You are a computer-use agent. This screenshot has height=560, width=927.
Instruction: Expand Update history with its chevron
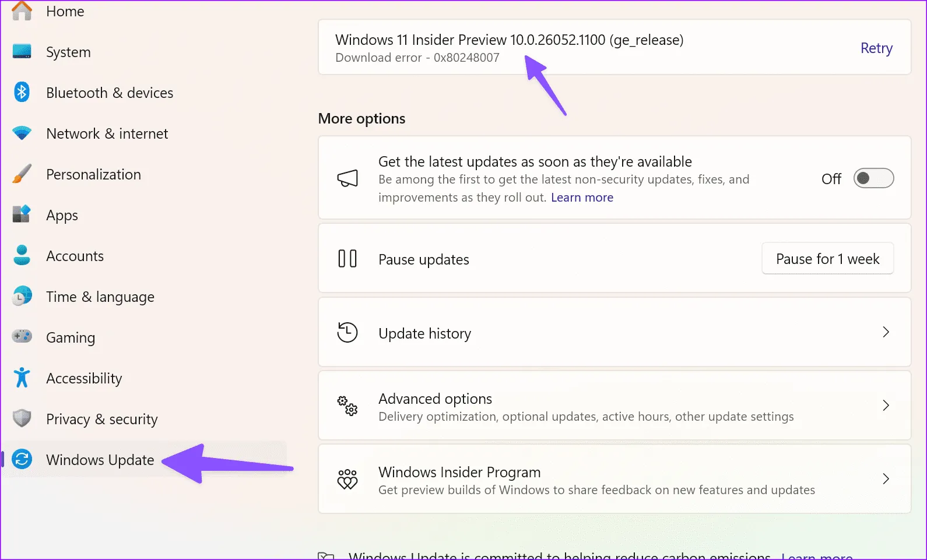click(886, 332)
